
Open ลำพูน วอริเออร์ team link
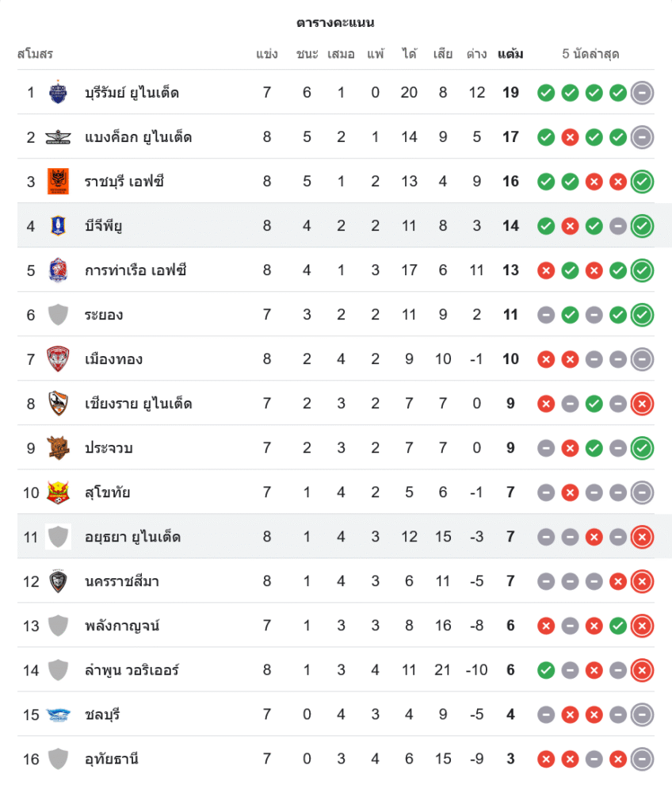tap(132, 670)
